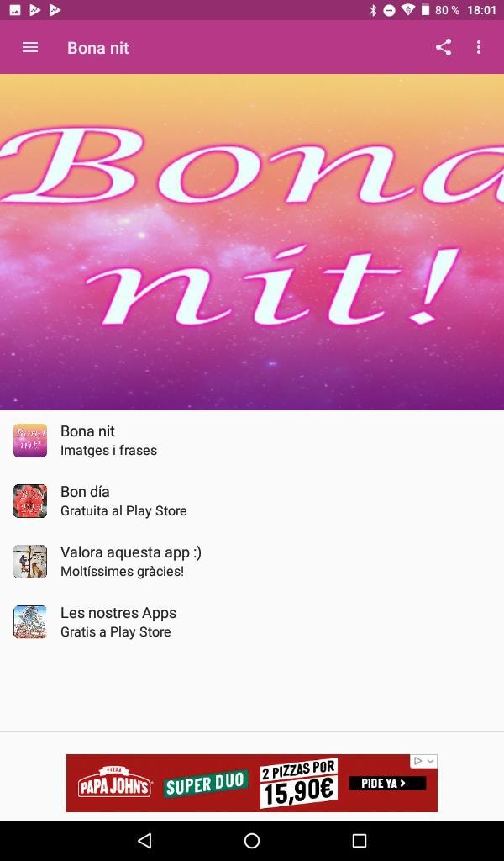Image resolution: width=504 pixels, height=861 pixels.
Task: Open Les nostres Apps list item
Action: (252, 621)
